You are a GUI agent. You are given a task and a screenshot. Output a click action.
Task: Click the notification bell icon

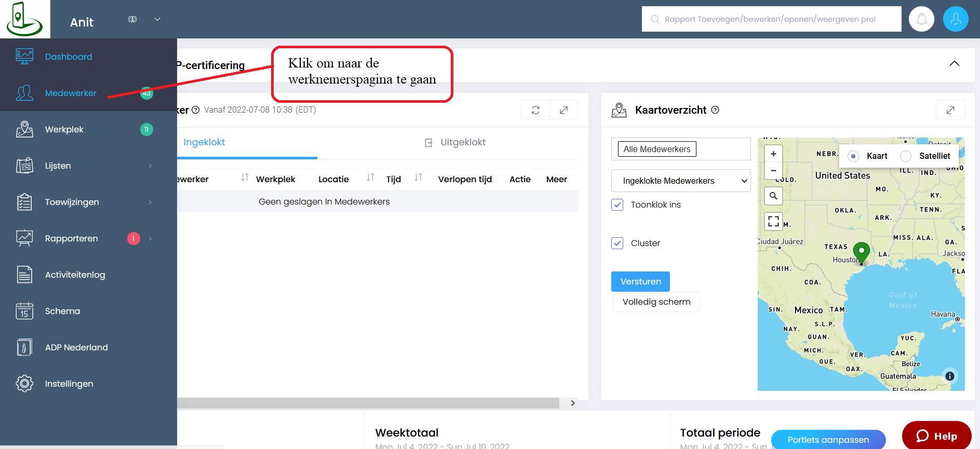921,19
